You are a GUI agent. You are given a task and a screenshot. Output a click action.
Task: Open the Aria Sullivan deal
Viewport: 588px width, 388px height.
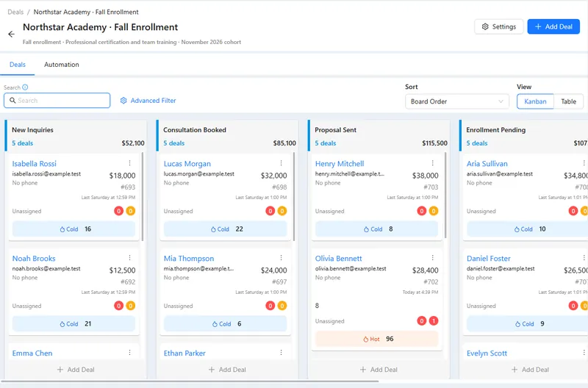(x=487, y=164)
